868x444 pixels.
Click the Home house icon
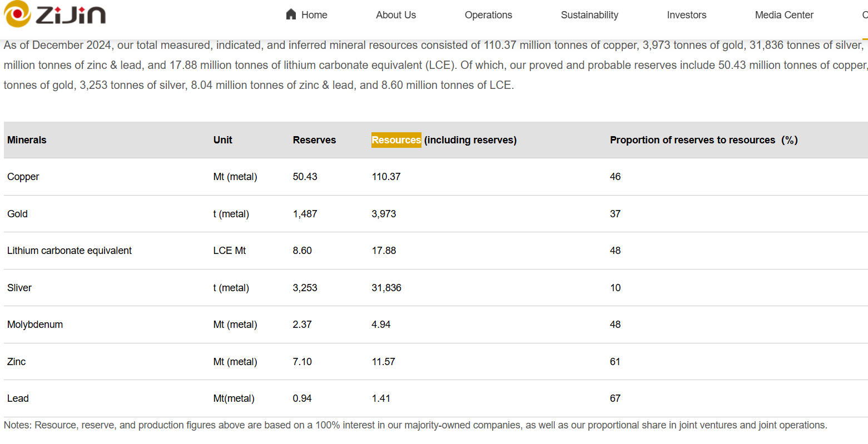pos(291,14)
